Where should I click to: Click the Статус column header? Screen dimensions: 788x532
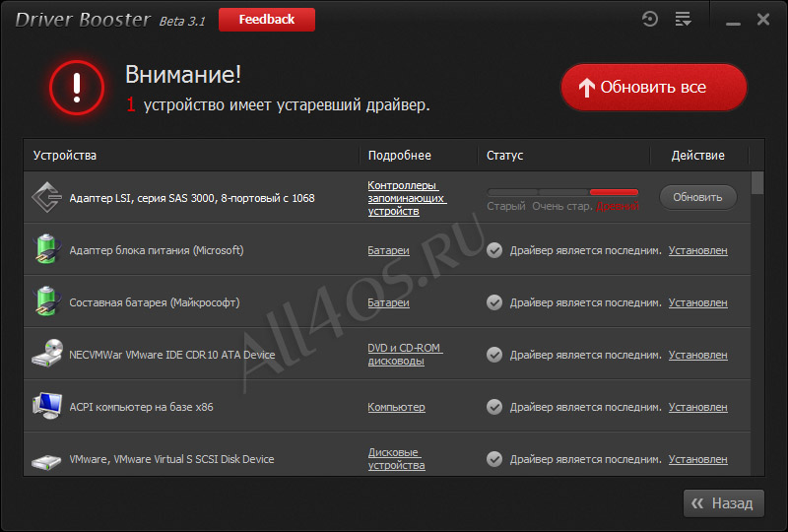tap(504, 156)
